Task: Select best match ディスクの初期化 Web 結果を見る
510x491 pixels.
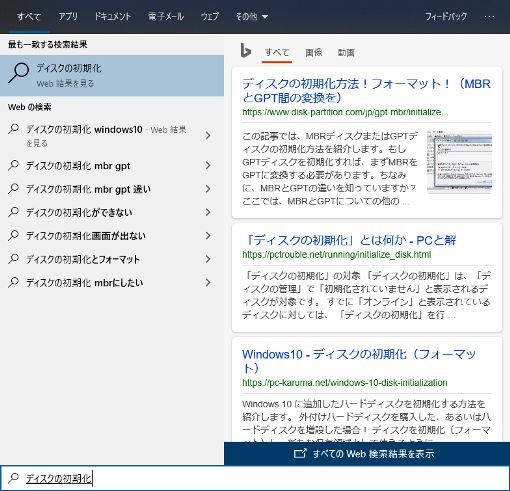Action: tap(112, 76)
